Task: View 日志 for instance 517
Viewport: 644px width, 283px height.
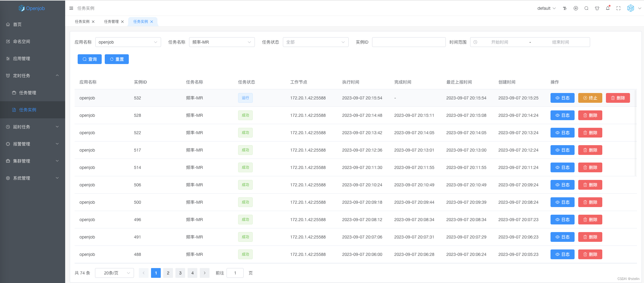Action: pyautogui.click(x=562, y=150)
